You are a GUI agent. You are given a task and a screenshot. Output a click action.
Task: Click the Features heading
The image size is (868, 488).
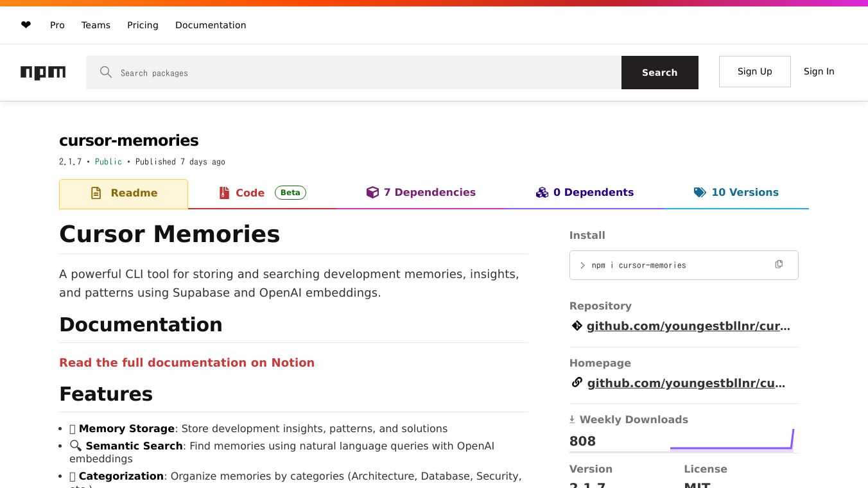106,394
